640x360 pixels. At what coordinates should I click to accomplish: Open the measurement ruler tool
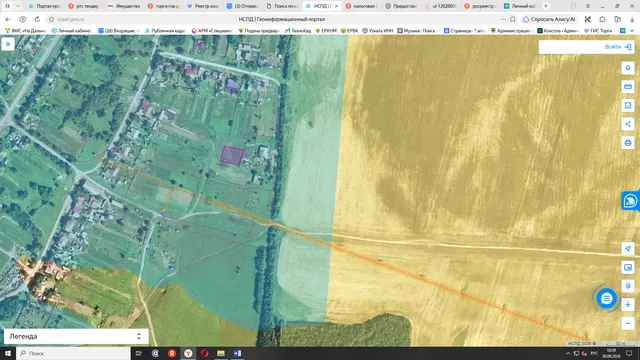(628, 87)
